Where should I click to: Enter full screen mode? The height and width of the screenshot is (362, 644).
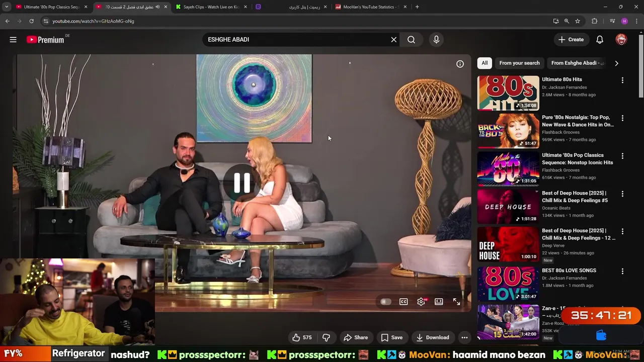[456, 302]
